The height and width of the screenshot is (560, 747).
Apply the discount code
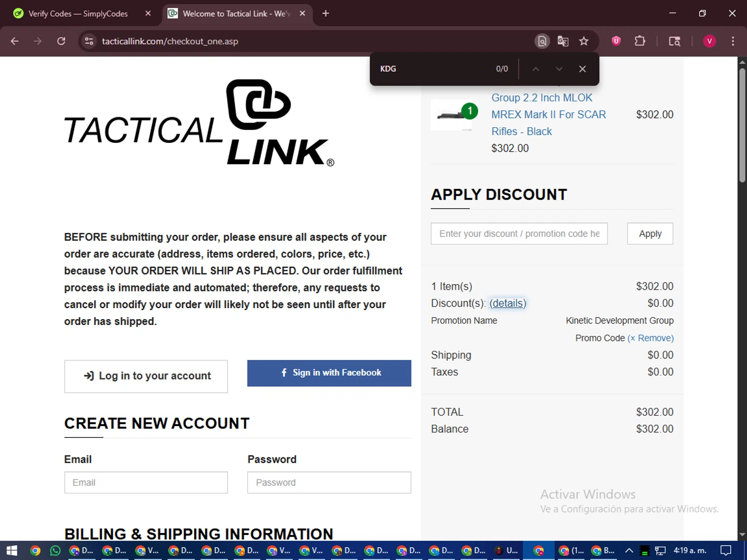[x=650, y=234]
